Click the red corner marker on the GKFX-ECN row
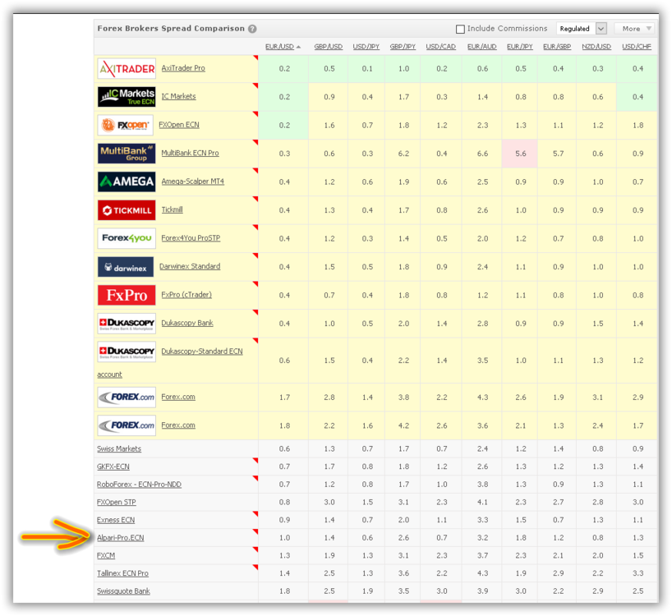This screenshot has height=616, width=672. [255, 461]
